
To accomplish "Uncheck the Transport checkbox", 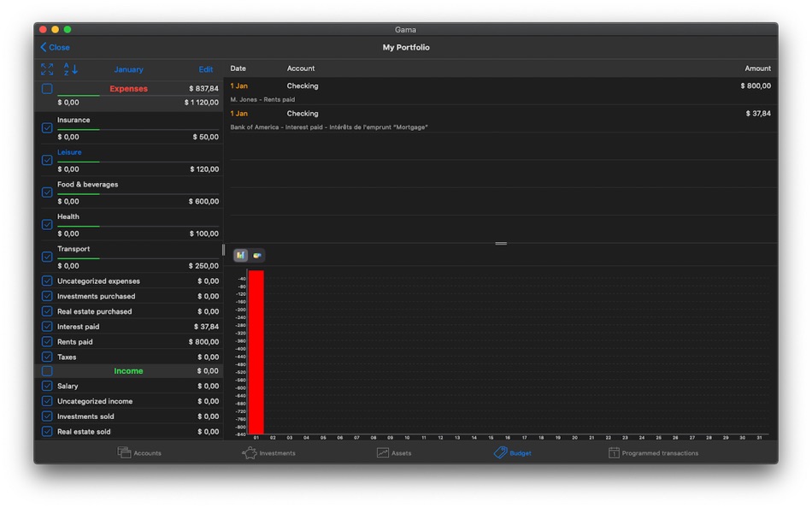I will 47,257.
